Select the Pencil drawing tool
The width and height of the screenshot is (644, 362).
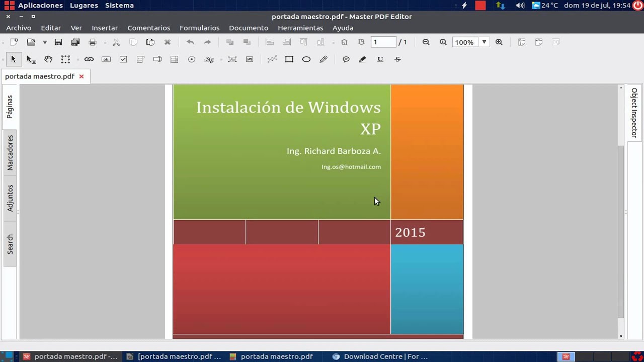point(324,59)
